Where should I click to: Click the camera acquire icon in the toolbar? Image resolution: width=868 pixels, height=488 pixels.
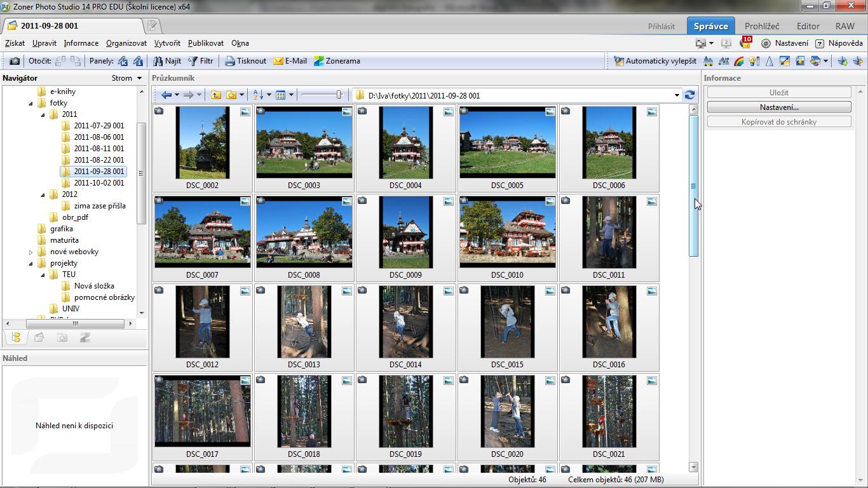(15, 61)
